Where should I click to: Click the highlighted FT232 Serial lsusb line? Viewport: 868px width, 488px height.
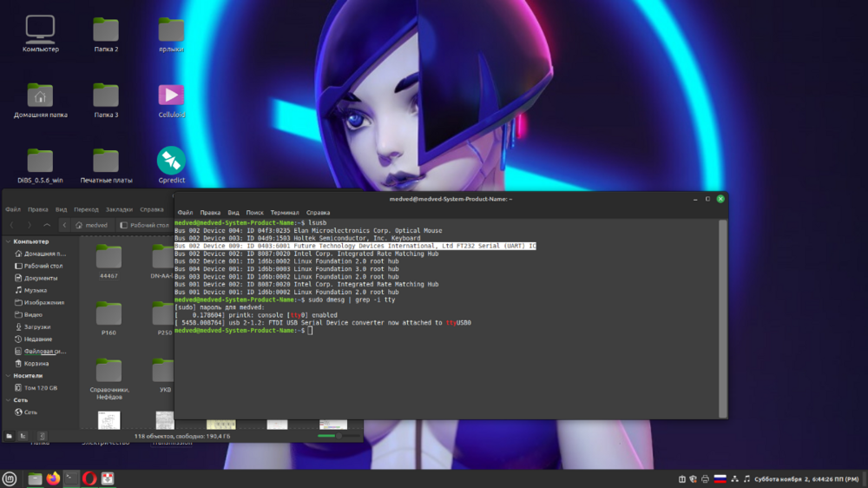[x=355, y=246]
